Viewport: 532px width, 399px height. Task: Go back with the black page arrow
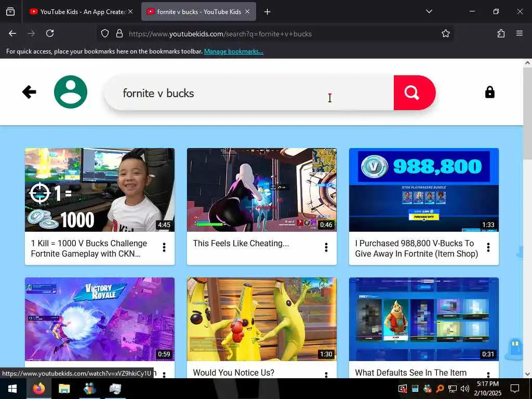(x=29, y=92)
